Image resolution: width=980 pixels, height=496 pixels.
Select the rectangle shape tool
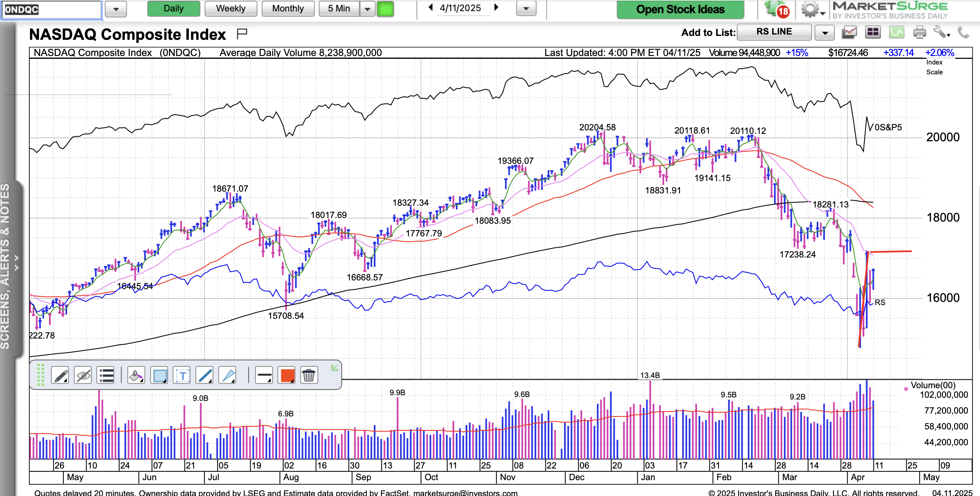point(159,376)
